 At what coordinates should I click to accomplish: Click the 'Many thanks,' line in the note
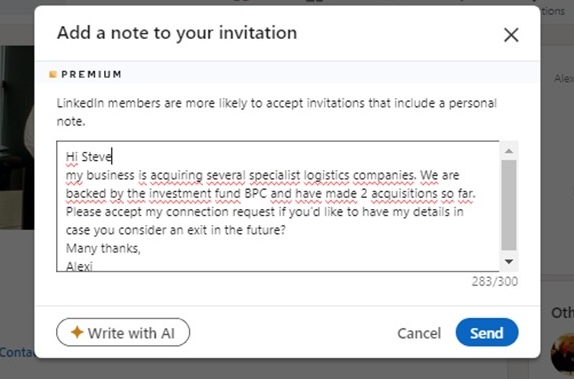click(103, 249)
